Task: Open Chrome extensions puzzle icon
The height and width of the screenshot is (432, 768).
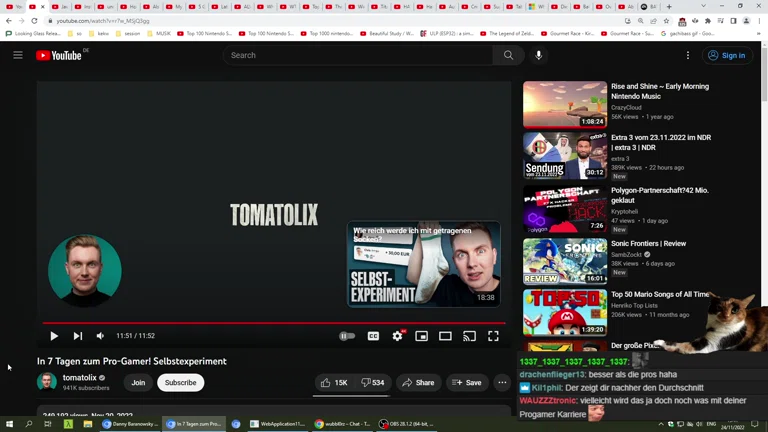Action: 708,21
